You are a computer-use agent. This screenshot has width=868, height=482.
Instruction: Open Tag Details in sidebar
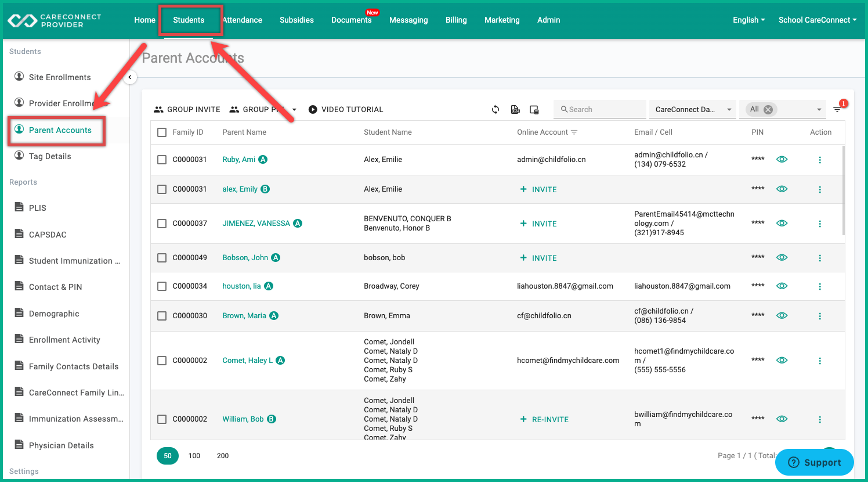50,156
